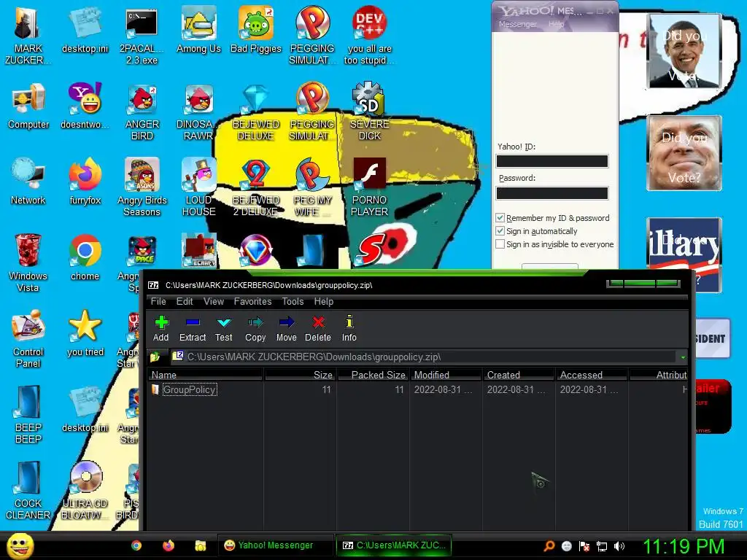Click the Obama Did you Vote gadget
This screenshot has height=560, width=747.
(684, 50)
